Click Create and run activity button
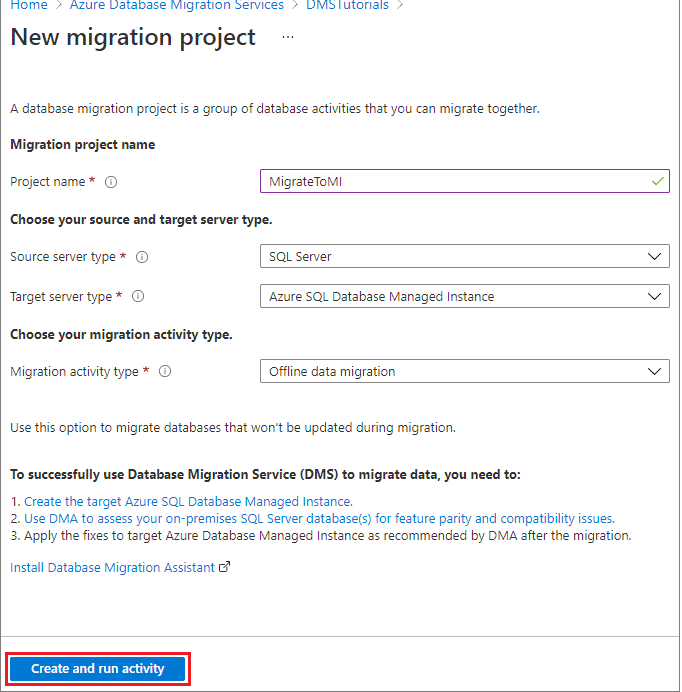This screenshot has height=692, width=682. (97, 668)
